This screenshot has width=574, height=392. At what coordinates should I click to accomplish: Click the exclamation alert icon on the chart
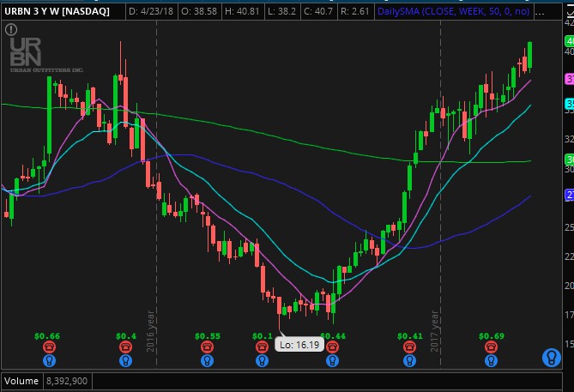pyautogui.click(x=11, y=29)
